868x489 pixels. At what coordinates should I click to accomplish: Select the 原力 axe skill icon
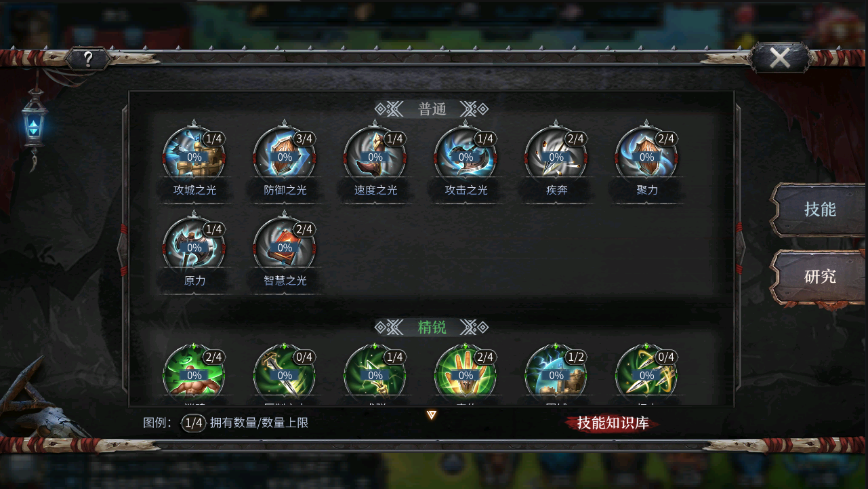coord(194,246)
